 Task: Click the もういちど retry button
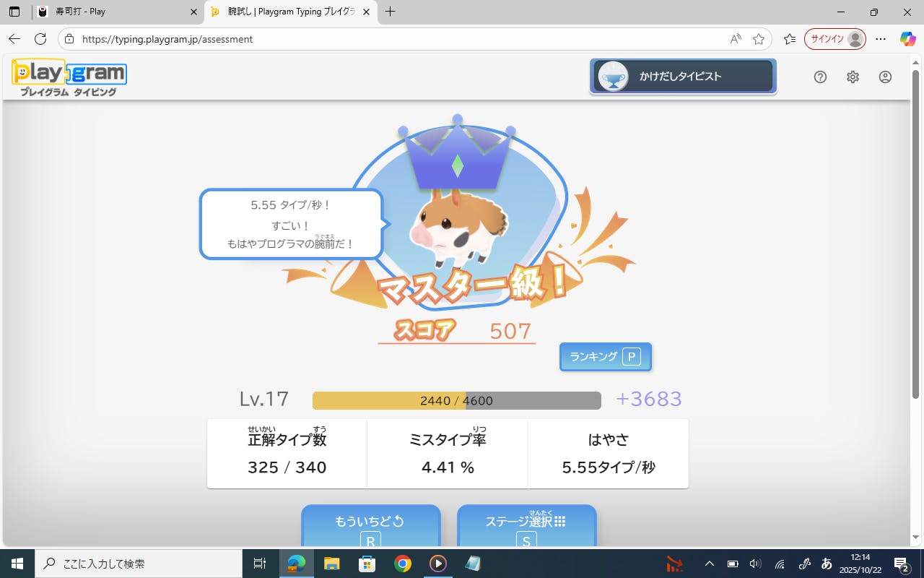(370, 525)
